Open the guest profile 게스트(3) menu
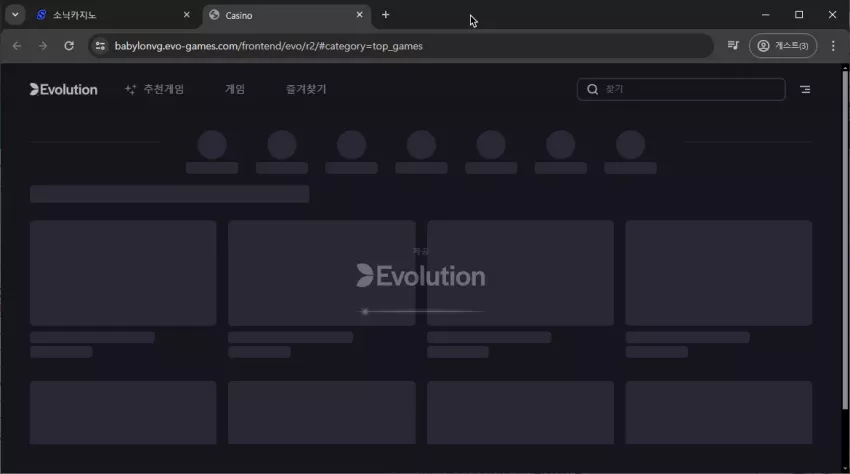 (x=783, y=46)
